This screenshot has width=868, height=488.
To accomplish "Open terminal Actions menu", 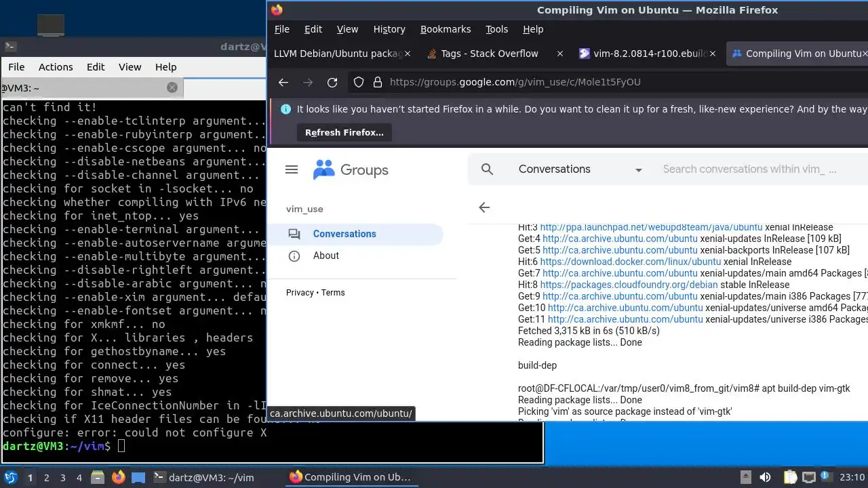I will point(56,67).
